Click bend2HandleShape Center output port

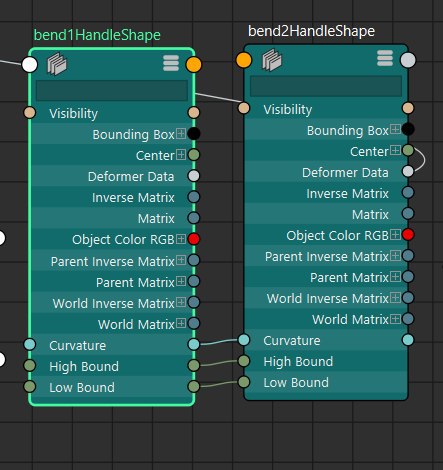pos(408,150)
